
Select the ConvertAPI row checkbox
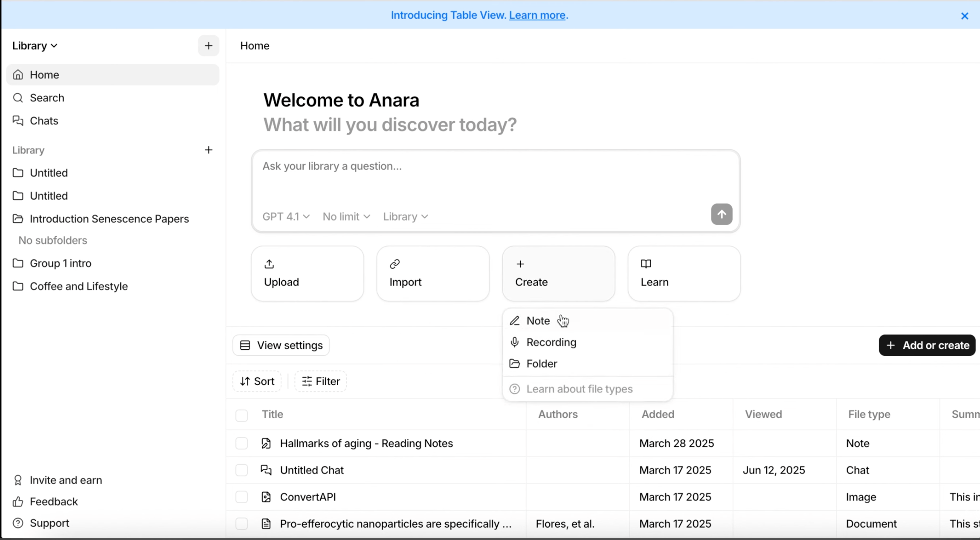click(241, 497)
